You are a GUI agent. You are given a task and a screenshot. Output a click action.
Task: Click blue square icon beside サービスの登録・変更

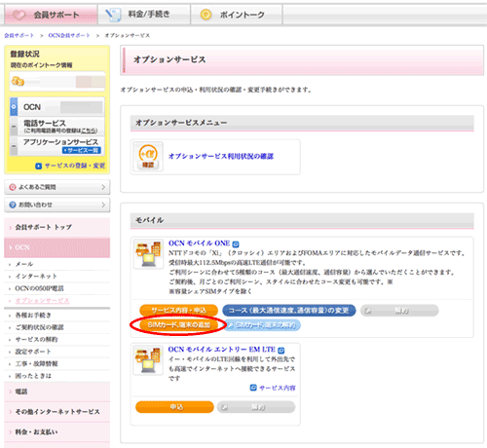(x=38, y=167)
